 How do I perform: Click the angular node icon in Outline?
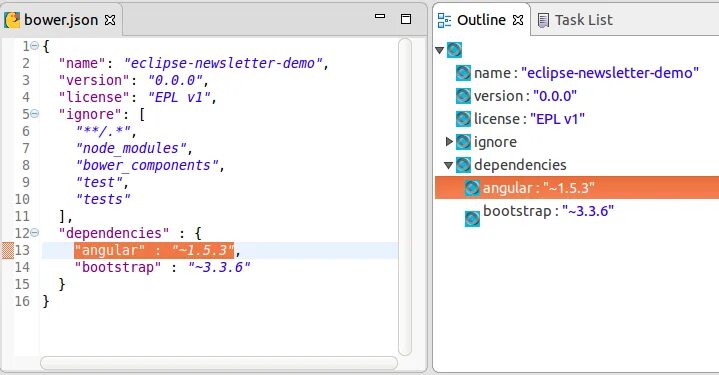472,188
